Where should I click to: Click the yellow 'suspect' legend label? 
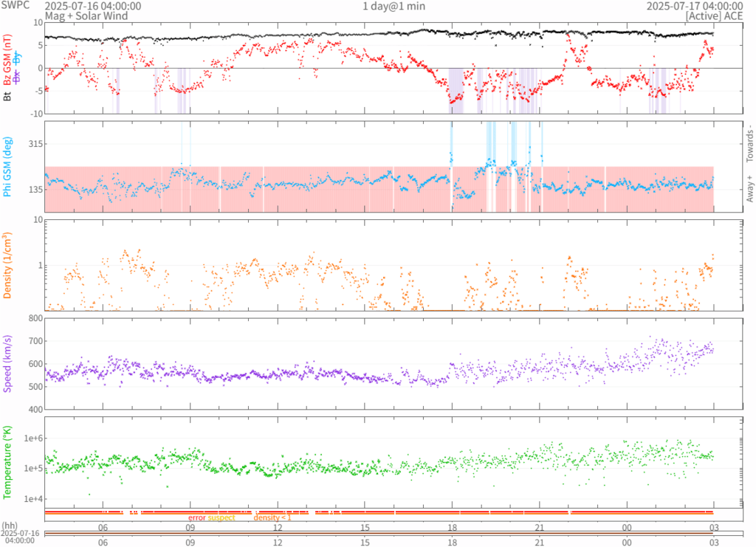221,517
